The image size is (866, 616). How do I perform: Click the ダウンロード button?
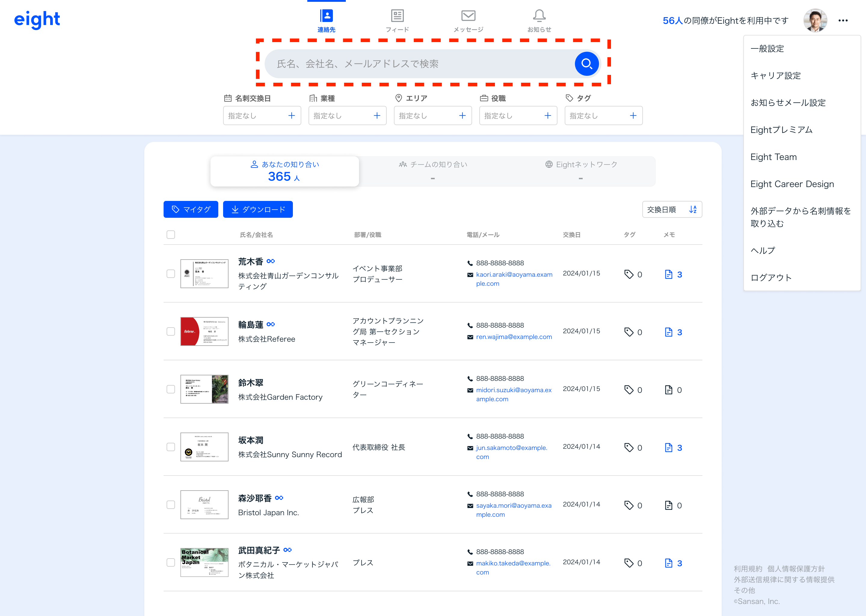[258, 209]
